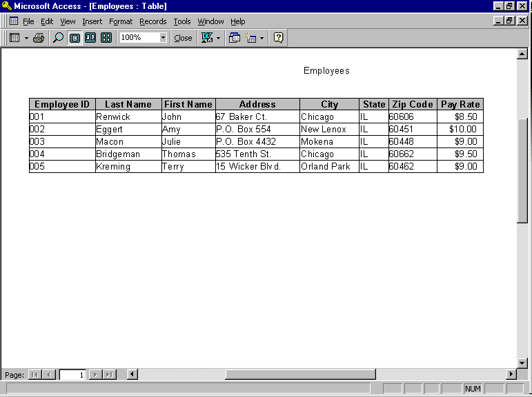Click horizontal scrollbar left arrow
Image resolution: width=532 pixels, height=397 pixels.
click(x=132, y=374)
